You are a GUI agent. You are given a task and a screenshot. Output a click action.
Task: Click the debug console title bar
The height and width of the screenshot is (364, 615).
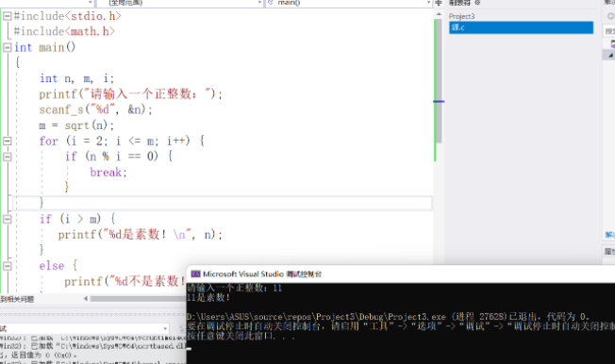(401, 273)
